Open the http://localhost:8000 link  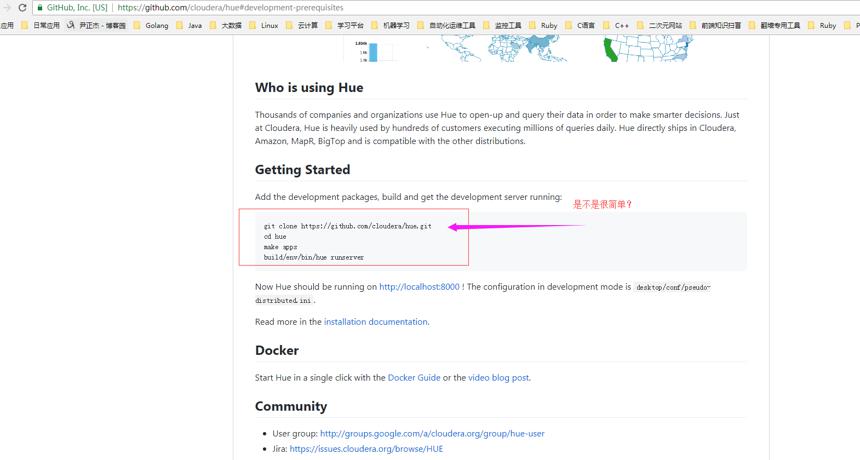click(419, 287)
